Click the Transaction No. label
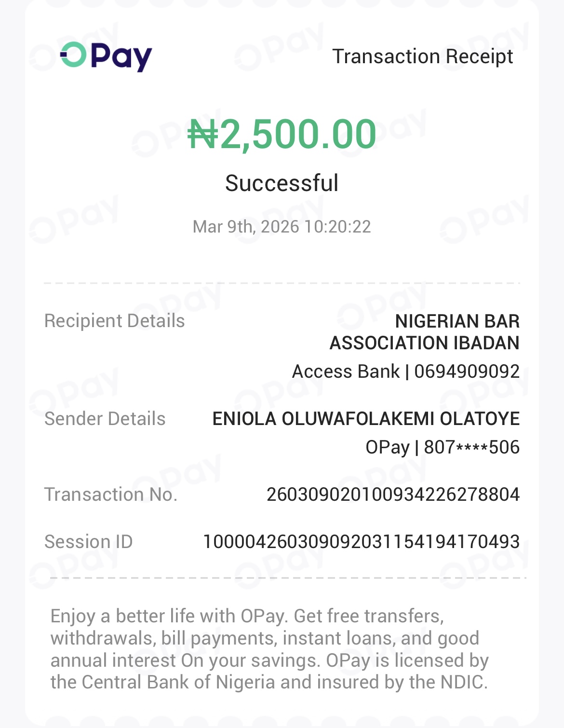The image size is (564, 728). pos(111,494)
